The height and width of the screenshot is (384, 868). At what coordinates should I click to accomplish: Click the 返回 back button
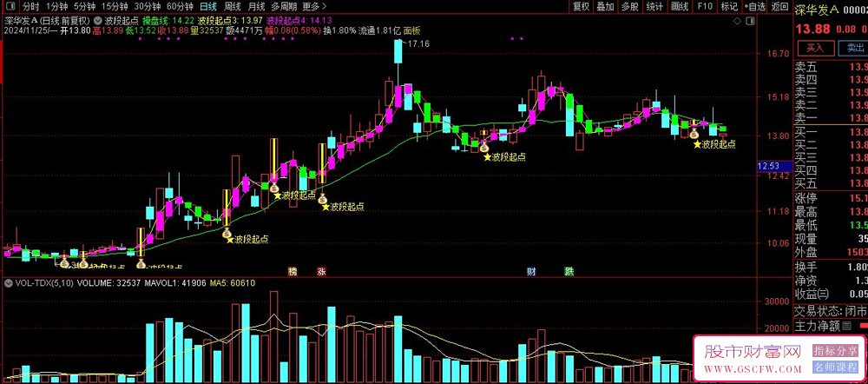[779, 7]
